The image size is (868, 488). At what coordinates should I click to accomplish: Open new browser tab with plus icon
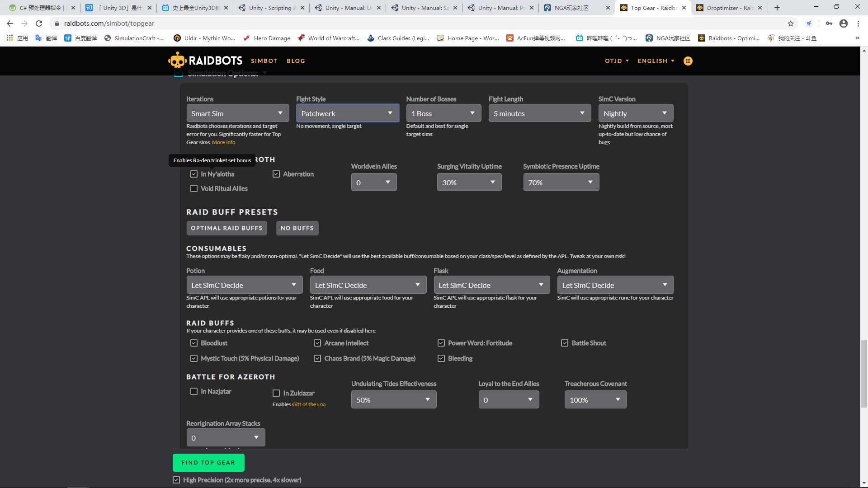pyautogui.click(x=777, y=8)
